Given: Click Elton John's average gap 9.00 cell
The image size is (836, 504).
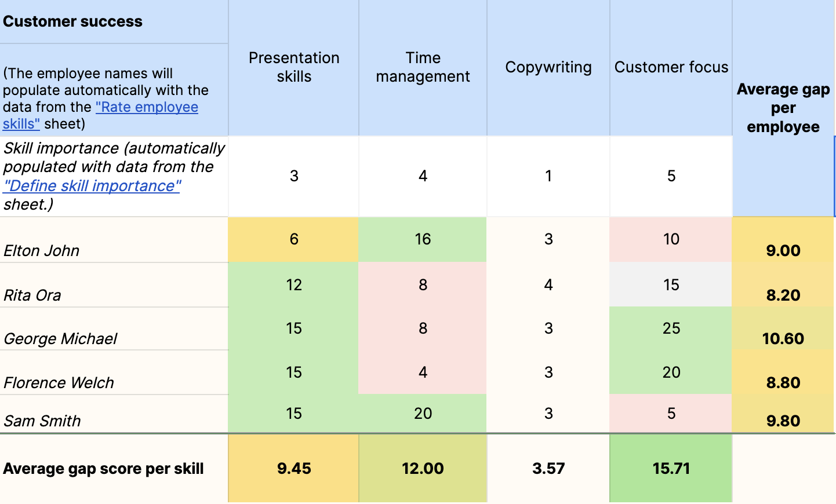Looking at the screenshot, I should 783,250.
